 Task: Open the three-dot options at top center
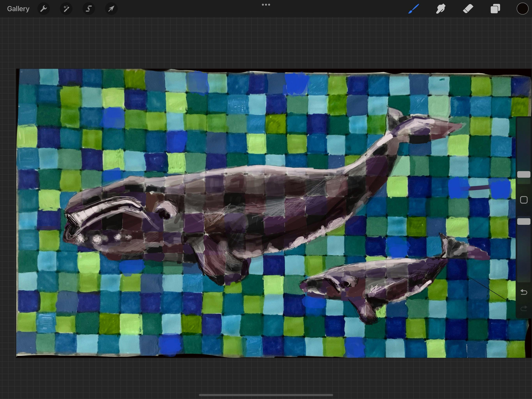click(x=266, y=4)
